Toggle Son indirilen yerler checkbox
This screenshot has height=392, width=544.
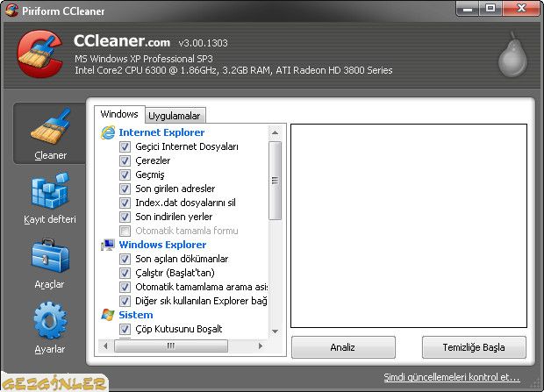click(125, 217)
